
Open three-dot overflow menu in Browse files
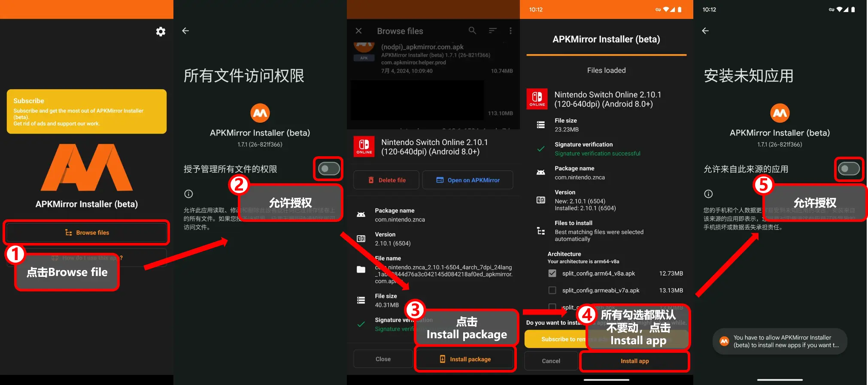click(510, 31)
